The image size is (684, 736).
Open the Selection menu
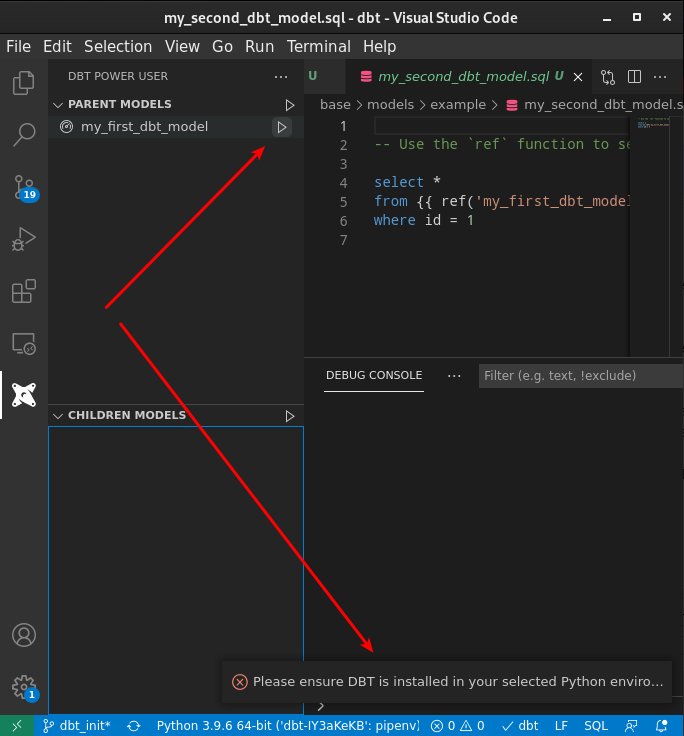118,46
